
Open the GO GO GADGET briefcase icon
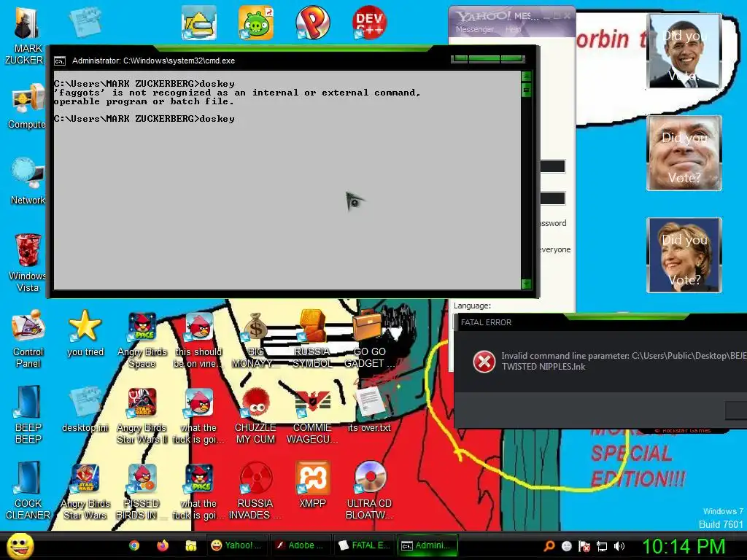[x=369, y=338]
